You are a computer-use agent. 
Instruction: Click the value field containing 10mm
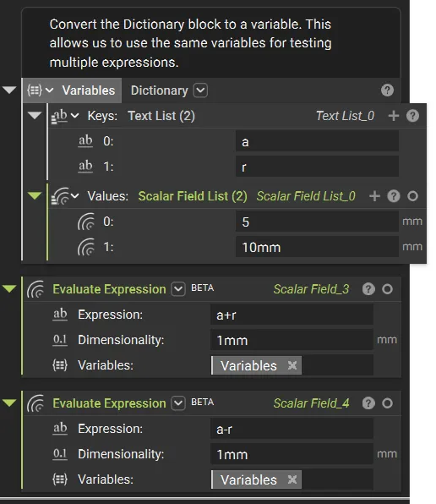[x=317, y=247]
